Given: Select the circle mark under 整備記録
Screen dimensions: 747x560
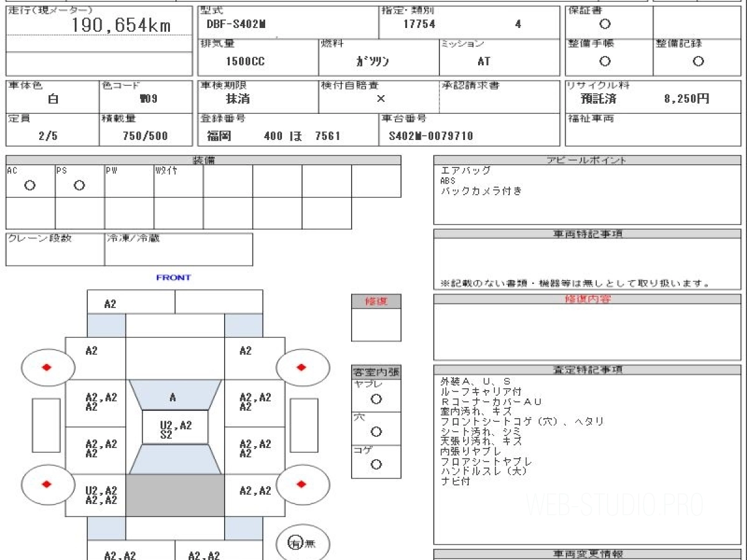Looking at the screenshot, I should tap(698, 61).
